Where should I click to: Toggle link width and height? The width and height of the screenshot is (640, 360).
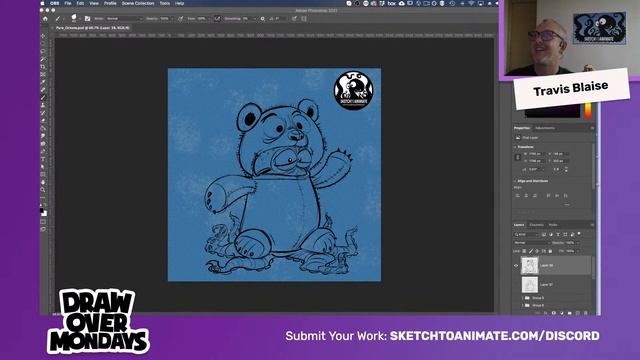pos(518,157)
